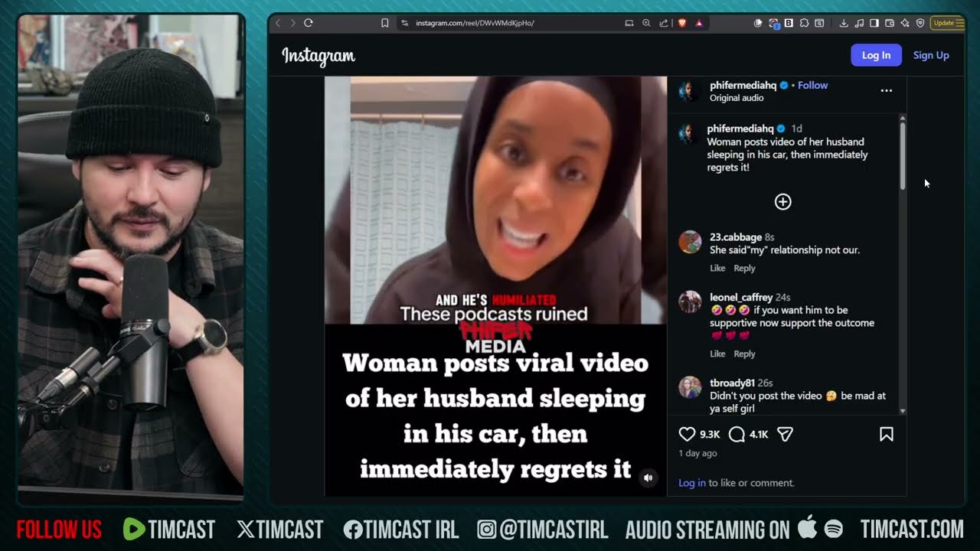Reply to 23.cabbage's comment
This screenshot has width=980, height=551.
(744, 269)
